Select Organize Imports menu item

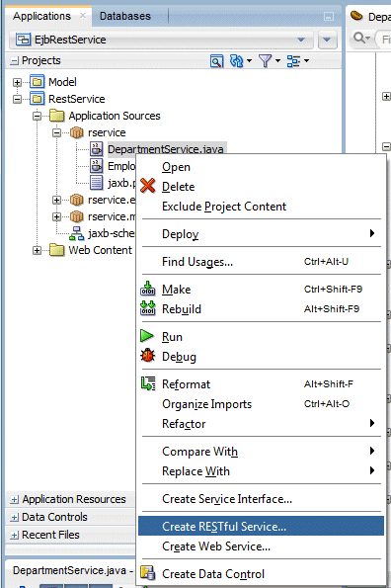(x=262, y=404)
